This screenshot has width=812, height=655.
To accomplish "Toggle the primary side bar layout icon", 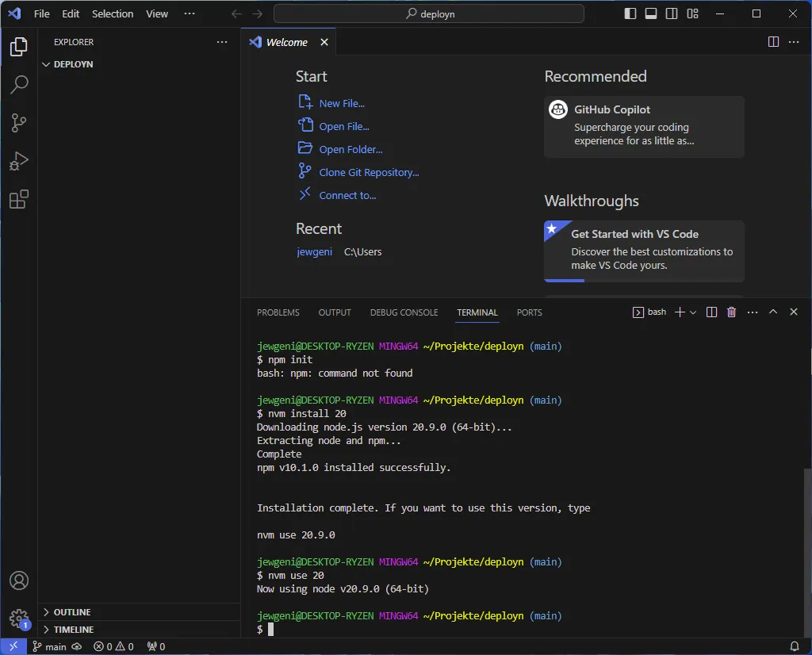I will (630, 13).
